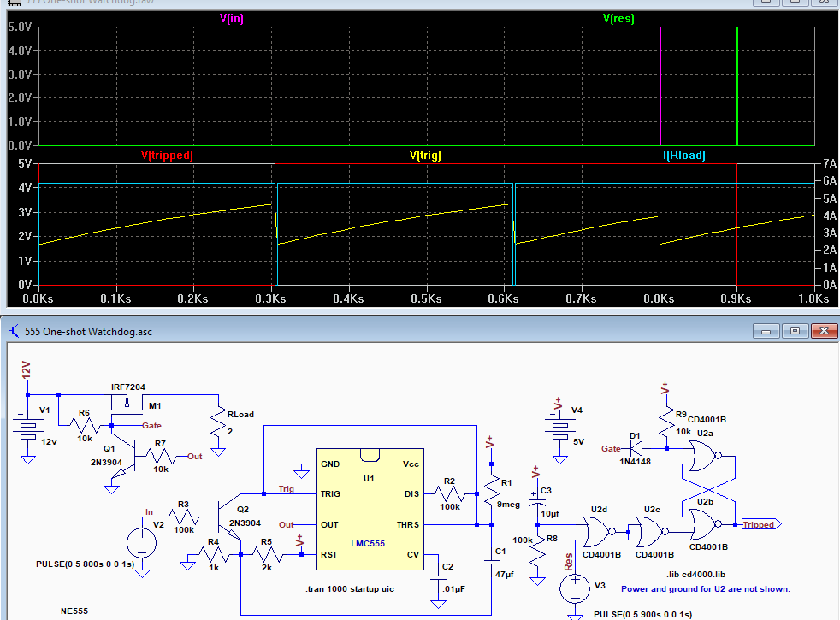Select the V4 5V battery symbol
840x620 pixels.
(x=559, y=427)
